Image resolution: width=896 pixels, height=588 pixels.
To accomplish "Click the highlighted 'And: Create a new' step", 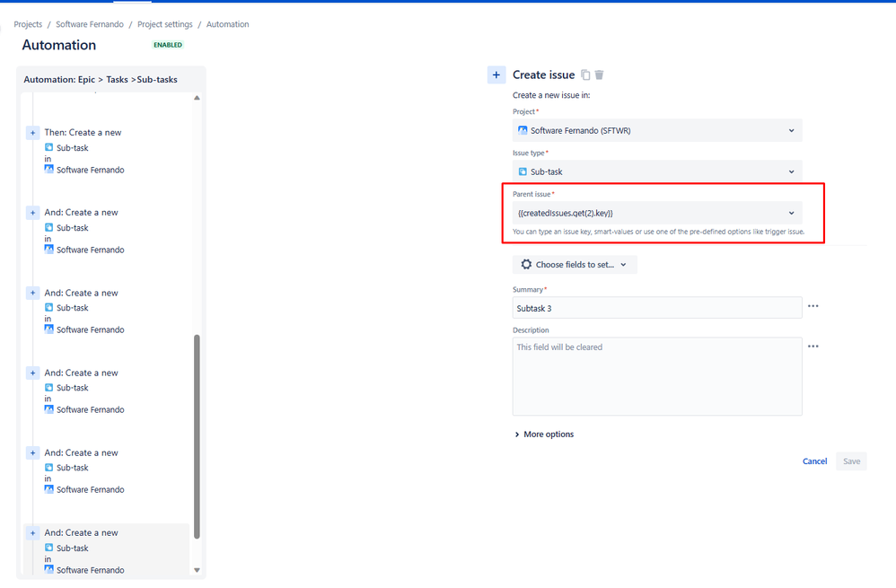I will [106, 549].
